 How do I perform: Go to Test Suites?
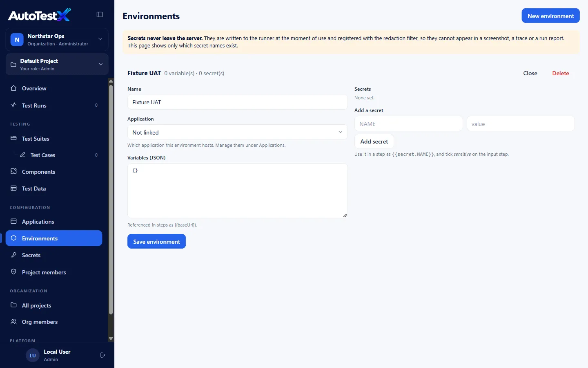tap(54, 139)
